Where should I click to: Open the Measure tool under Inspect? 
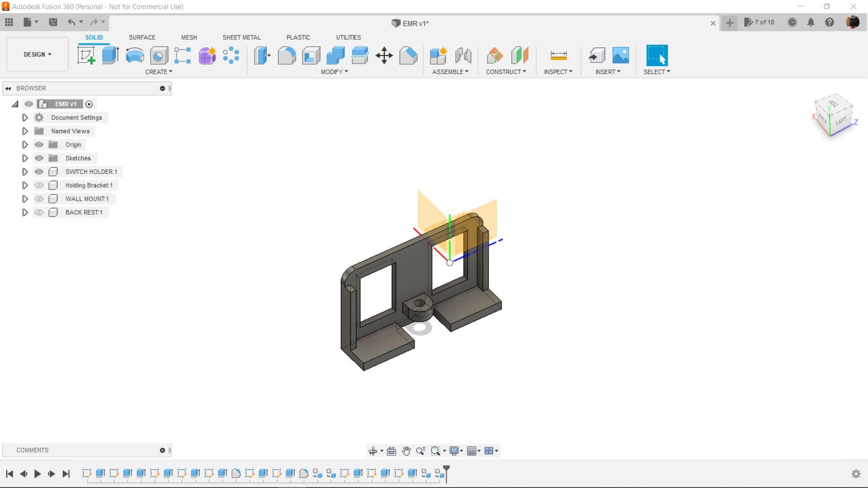[x=558, y=56]
